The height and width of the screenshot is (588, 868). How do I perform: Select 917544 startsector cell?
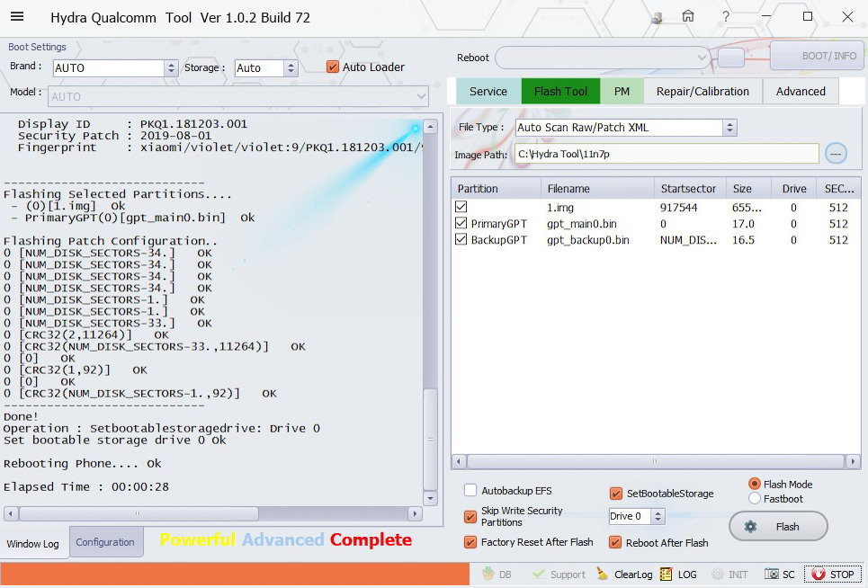678,208
